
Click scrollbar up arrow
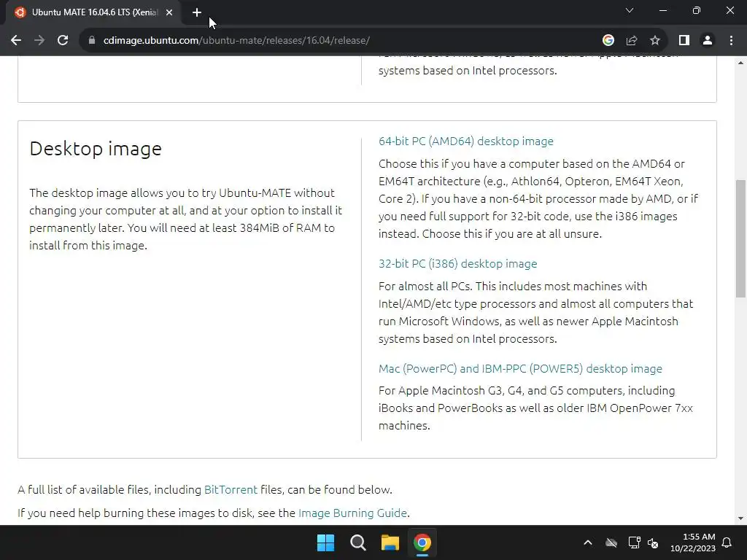[x=740, y=63]
